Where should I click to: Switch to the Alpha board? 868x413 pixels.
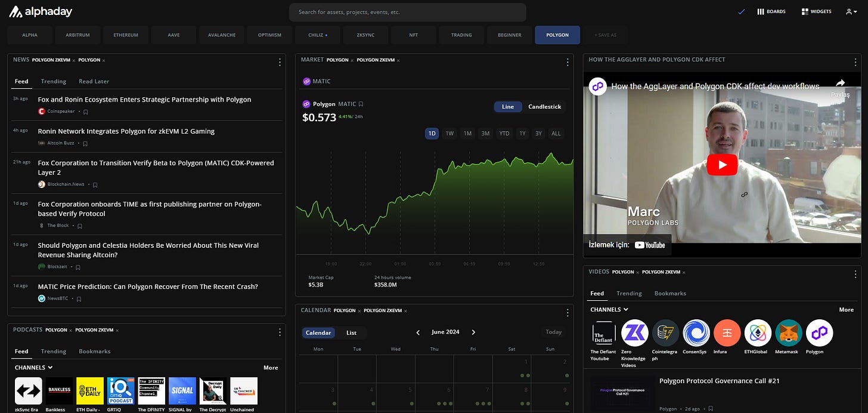pos(30,35)
